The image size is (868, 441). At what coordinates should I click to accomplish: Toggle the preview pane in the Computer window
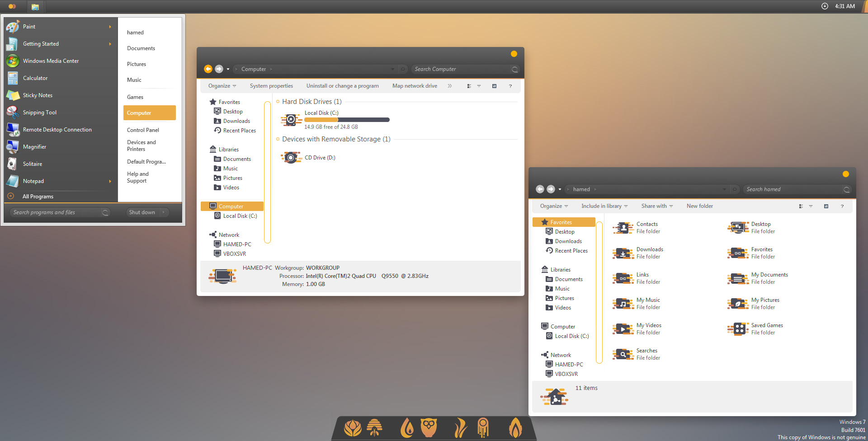coord(494,86)
